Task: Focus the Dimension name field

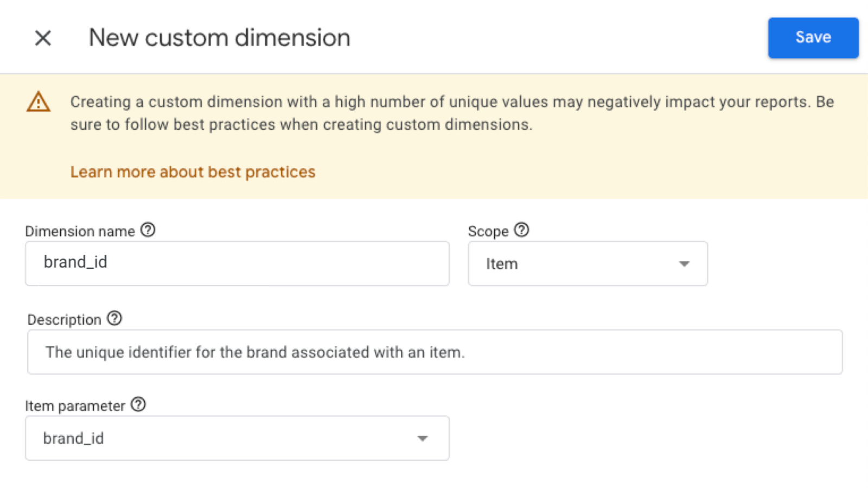Action: [237, 263]
